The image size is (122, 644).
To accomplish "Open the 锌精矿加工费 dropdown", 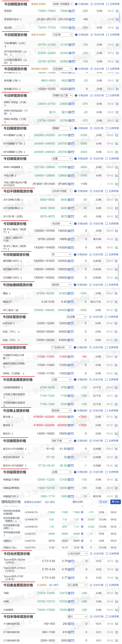I will point(62,96).
